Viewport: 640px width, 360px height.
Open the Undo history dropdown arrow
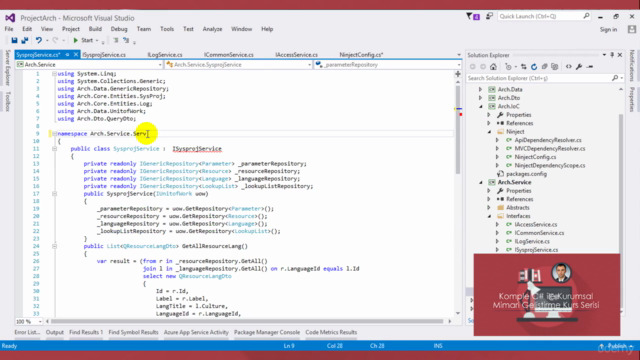tap(47, 40)
